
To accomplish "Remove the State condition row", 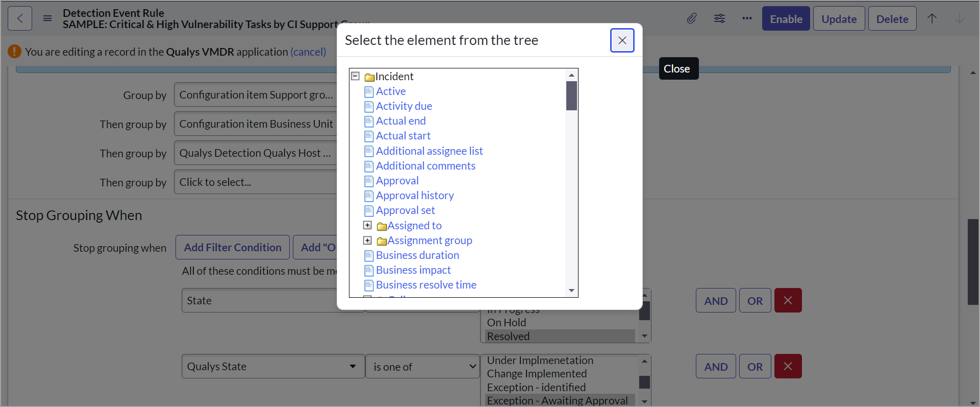I will click(788, 300).
